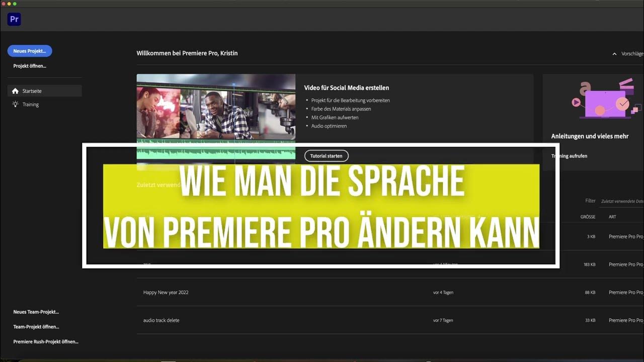Choose Premiere Rush-Projekt öffnen
This screenshot has height=362, width=644.
tap(46, 342)
